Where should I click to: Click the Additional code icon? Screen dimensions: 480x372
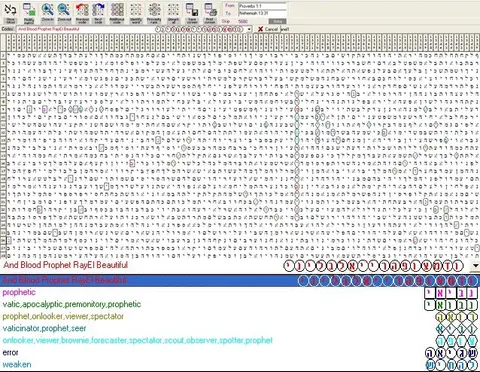click(117, 13)
